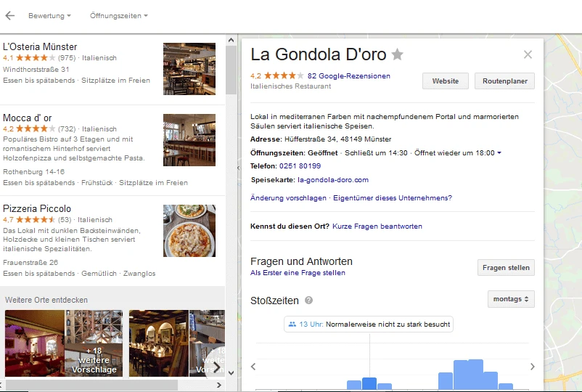The height and width of the screenshot is (392, 582).
Task: Click Als Erster eine Frage stellen
Action: click(298, 273)
